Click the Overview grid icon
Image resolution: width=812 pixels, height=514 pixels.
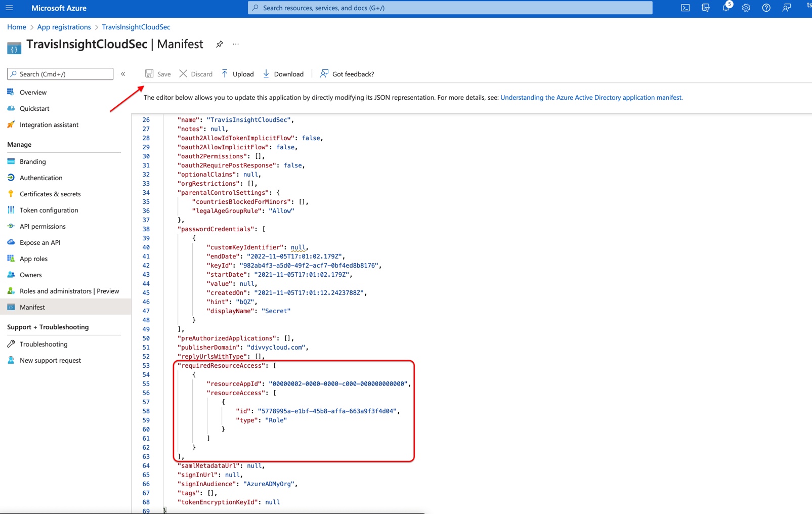(11, 92)
